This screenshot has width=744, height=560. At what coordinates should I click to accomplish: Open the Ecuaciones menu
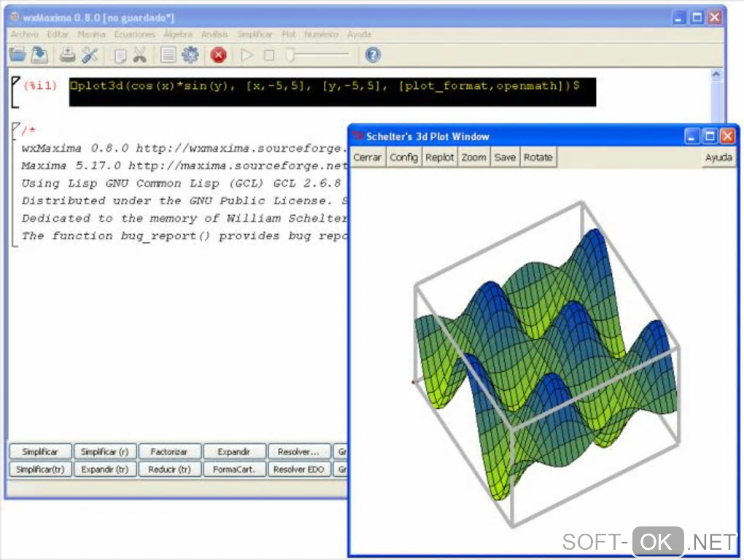[x=134, y=34]
